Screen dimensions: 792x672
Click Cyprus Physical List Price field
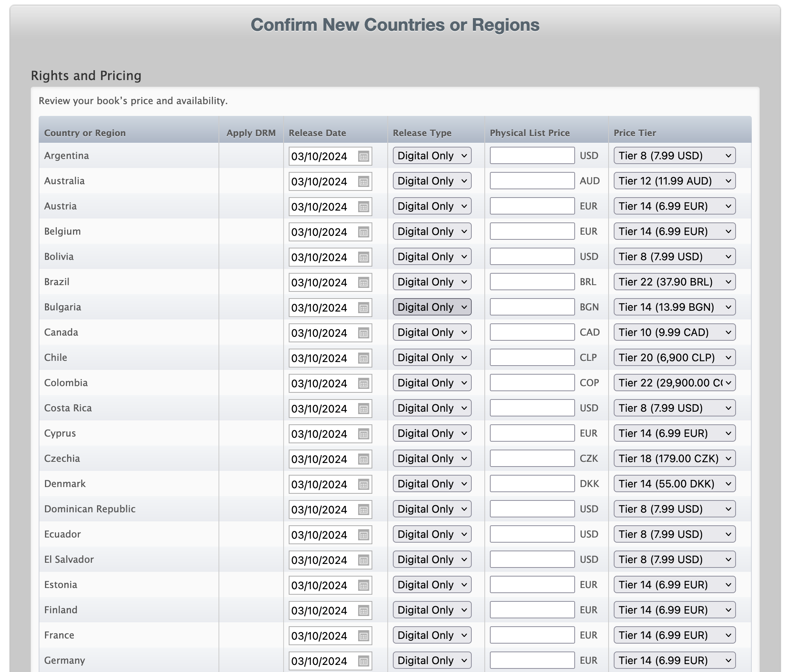coord(532,433)
